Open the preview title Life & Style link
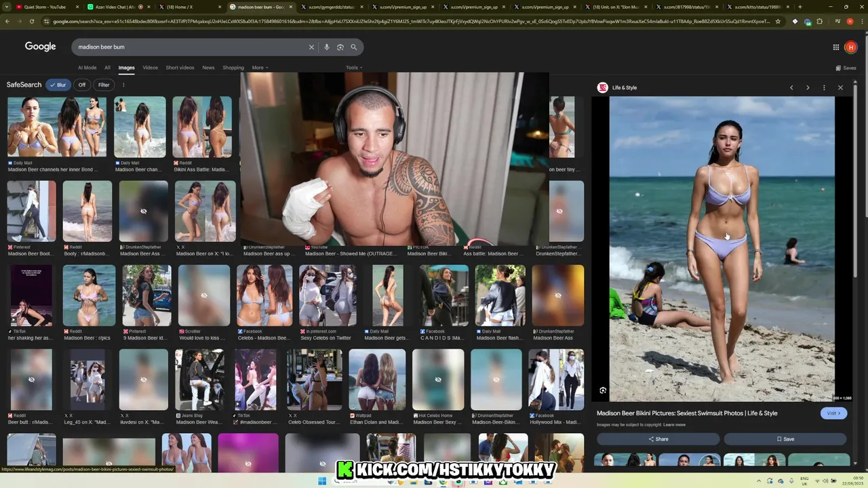868x488 pixels. pos(687,413)
